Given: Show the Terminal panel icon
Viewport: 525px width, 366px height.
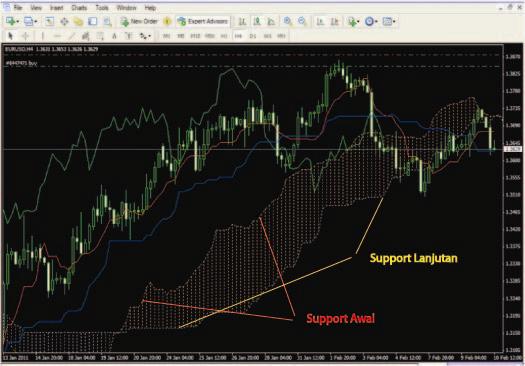Looking at the screenshot, I should click(x=92, y=21).
